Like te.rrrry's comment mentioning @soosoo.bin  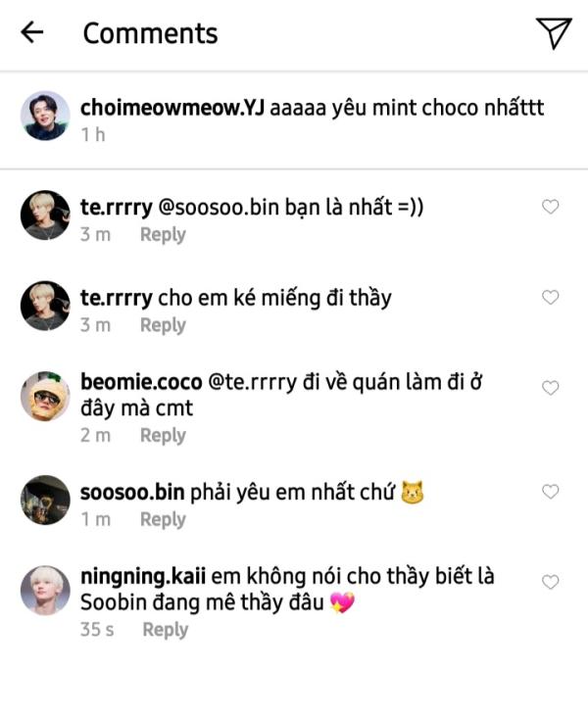550,207
